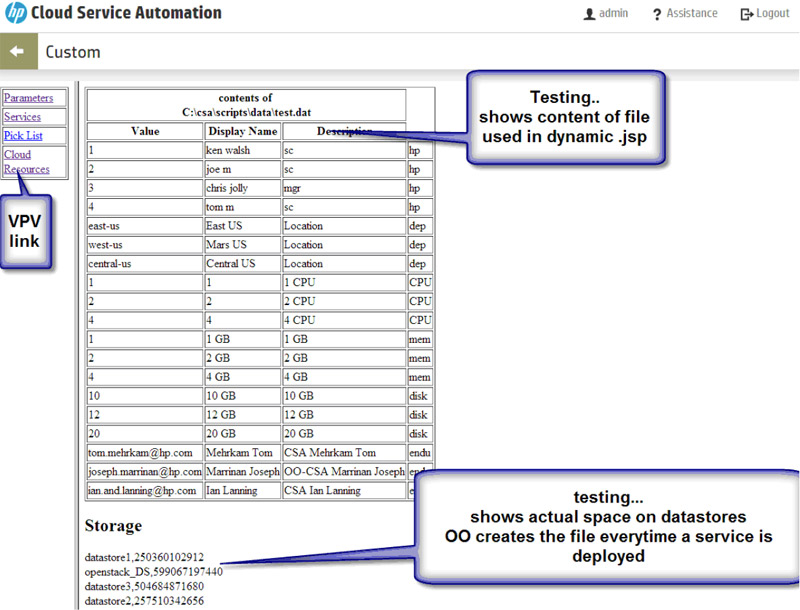Select the 'ken walsh' cell
The width and height of the screenshot is (800, 610).
(242, 150)
